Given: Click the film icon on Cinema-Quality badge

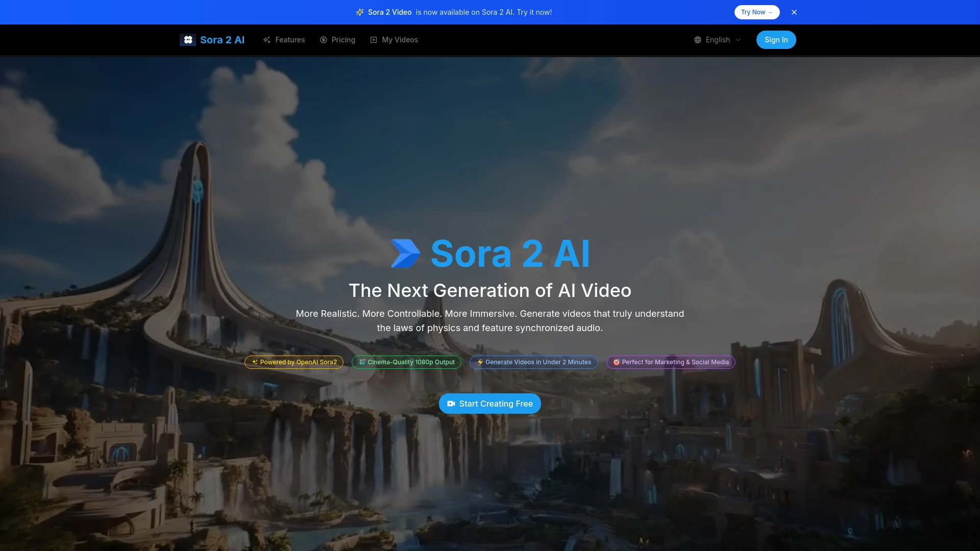Looking at the screenshot, I should (x=362, y=362).
